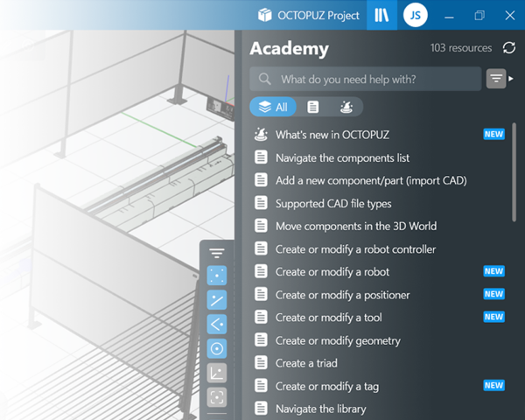Click 'Navigate the library' text
525x420 pixels.
pos(321,409)
